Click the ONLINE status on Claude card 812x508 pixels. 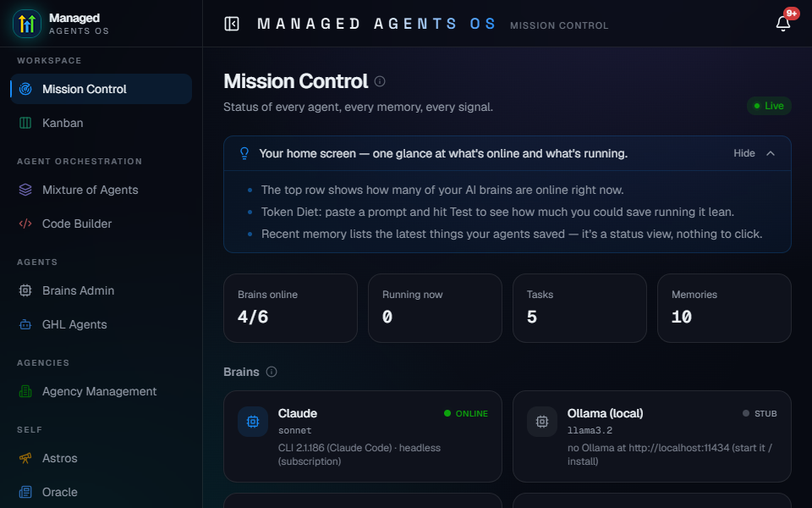[465, 413]
